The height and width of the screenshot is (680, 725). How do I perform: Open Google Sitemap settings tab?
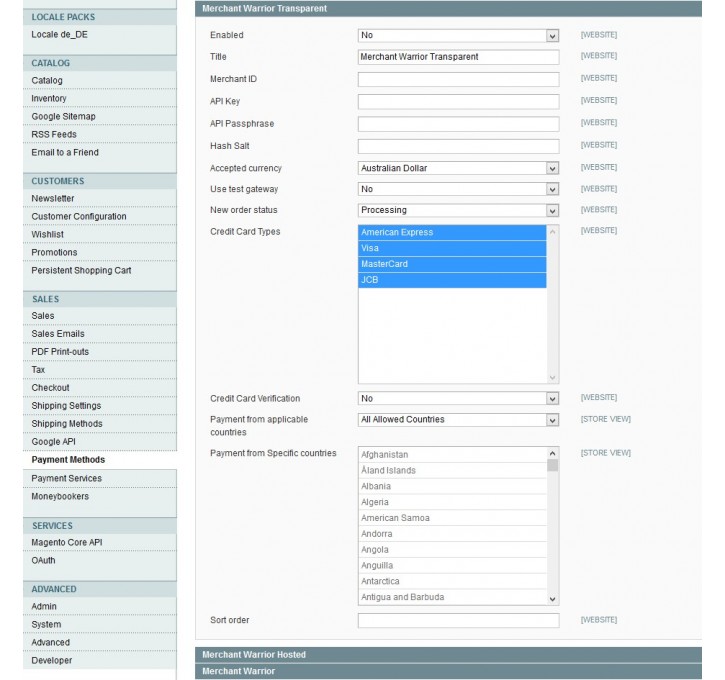coord(99,116)
